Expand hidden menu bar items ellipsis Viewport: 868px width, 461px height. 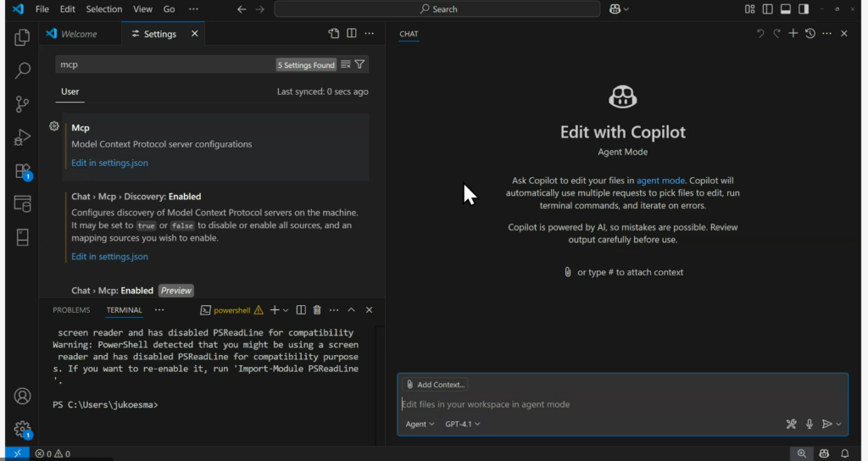(193, 8)
